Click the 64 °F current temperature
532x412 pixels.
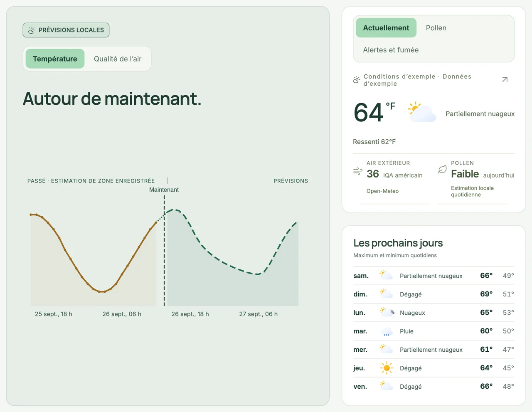tap(374, 112)
